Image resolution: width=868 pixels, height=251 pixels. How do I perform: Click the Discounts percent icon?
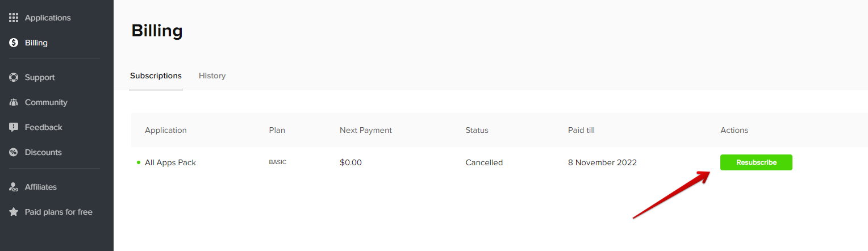(x=14, y=152)
